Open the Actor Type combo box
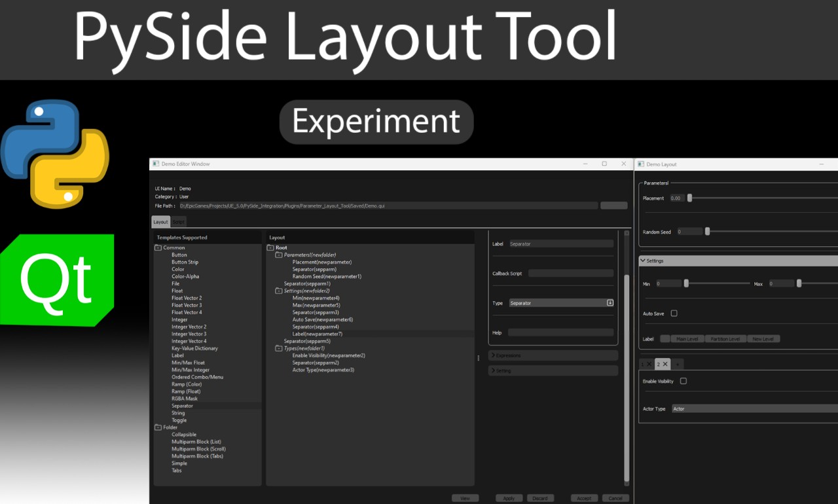Image resolution: width=838 pixels, height=504 pixels. tap(753, 408)
